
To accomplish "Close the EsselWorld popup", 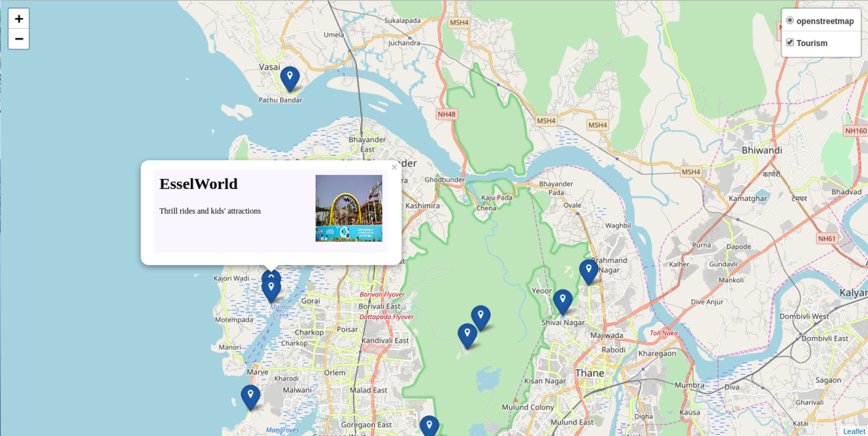I will 394,167.
